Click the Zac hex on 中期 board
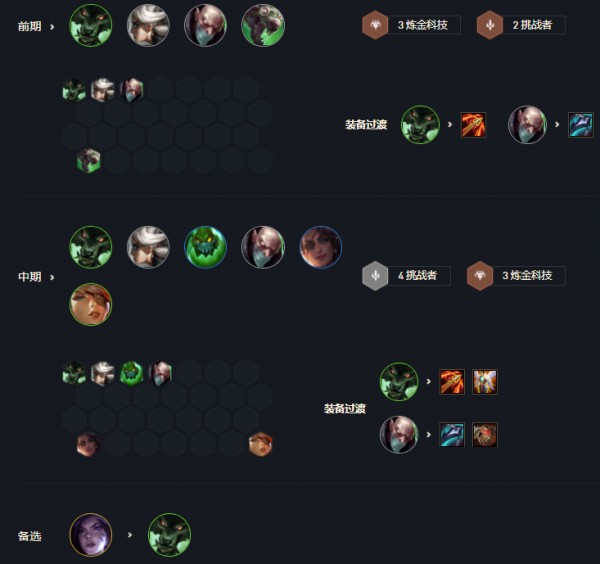The width and height of the screenshot is (600, 564). (132, 373)
